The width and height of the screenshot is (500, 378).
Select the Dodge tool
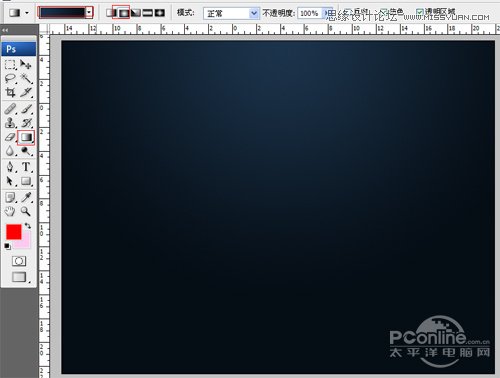pyautogui.click(x=26, y=151)
